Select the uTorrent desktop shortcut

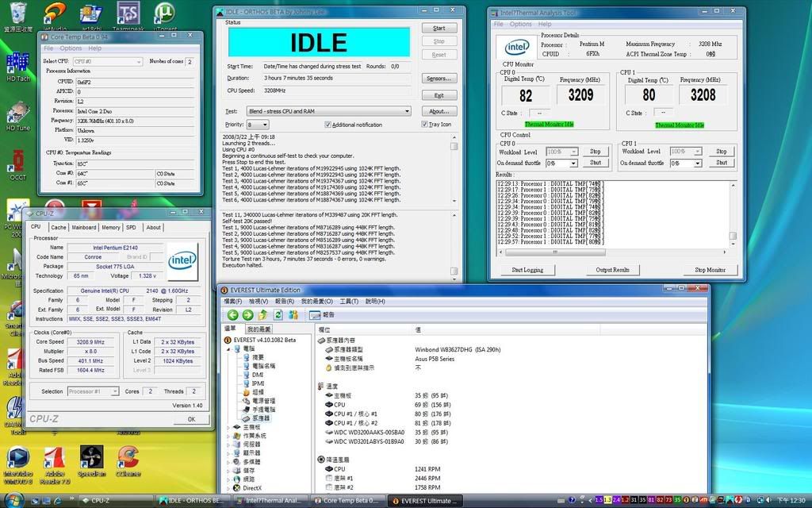point(165,17)
